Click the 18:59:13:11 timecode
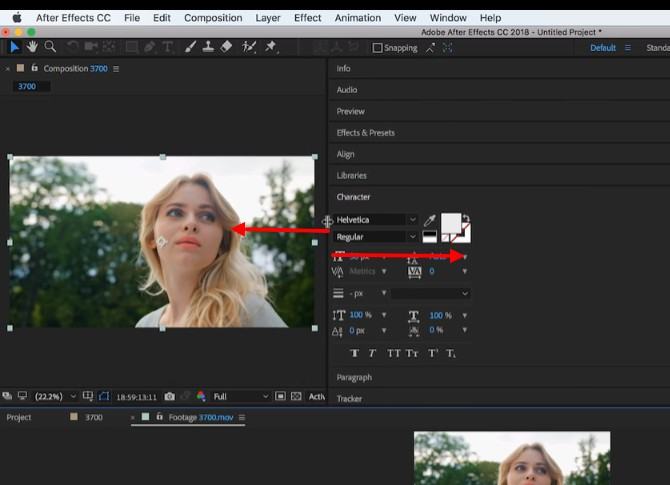This screenshot has width=670, height=485. (137, 397)
